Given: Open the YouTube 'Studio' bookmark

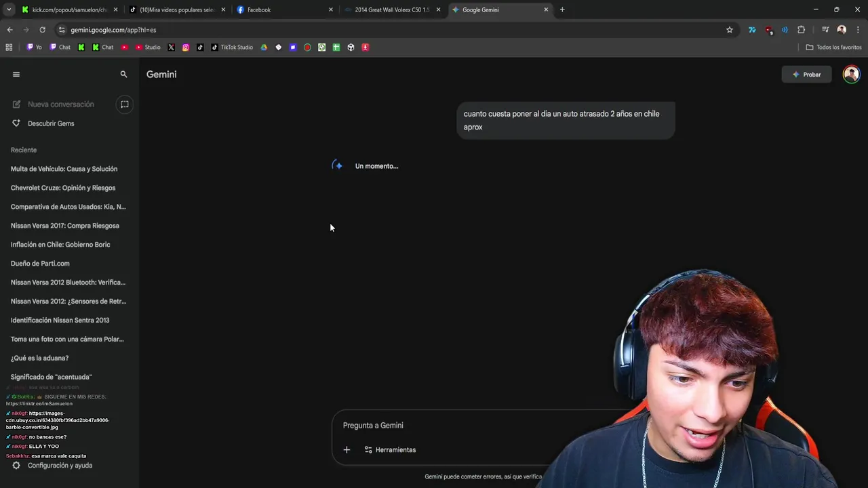Looking at the screenshot, I should pyautogui.click(x=148, y=47).
